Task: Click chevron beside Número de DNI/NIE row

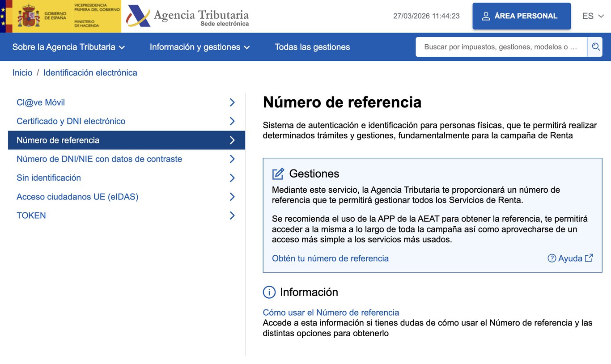Action: 232,159
